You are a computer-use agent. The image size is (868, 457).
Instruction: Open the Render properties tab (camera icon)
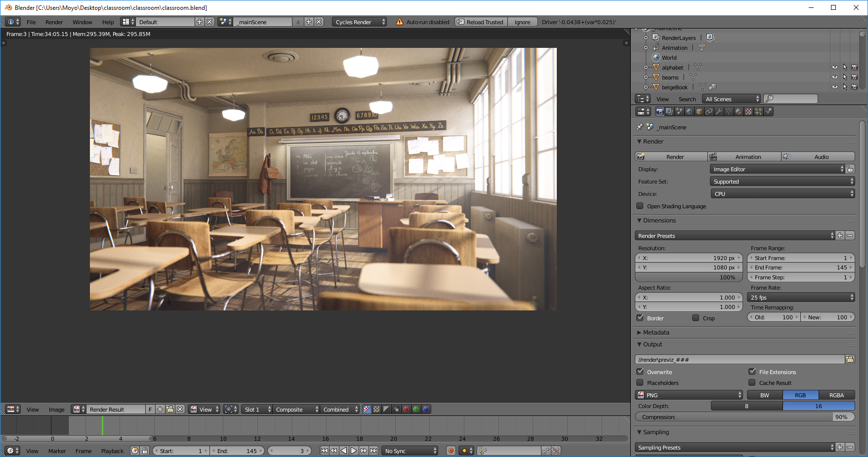[x=660, y=112]
